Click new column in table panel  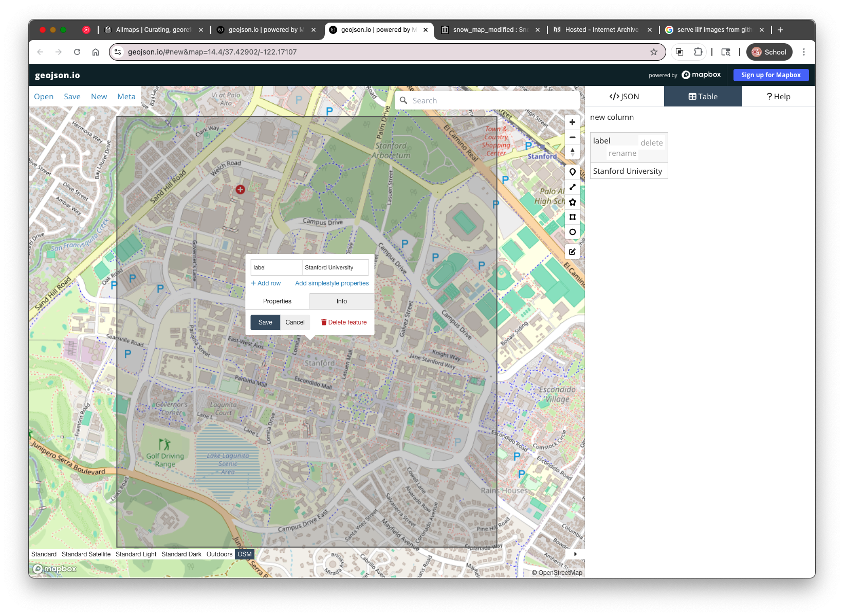click(x=612, y=117)
